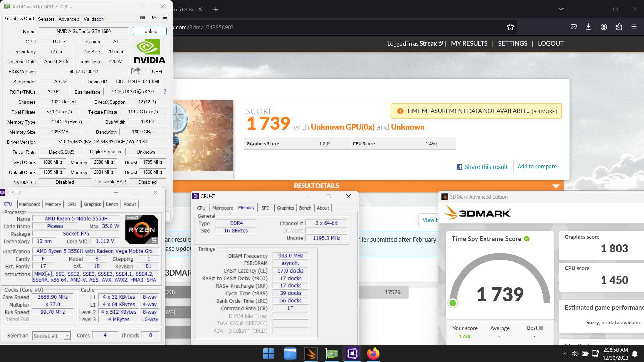The width and height of the screenshot is (644, 362).
Task: Open a new browser tab
Action: pyautogui.click(x=216, y=9)
